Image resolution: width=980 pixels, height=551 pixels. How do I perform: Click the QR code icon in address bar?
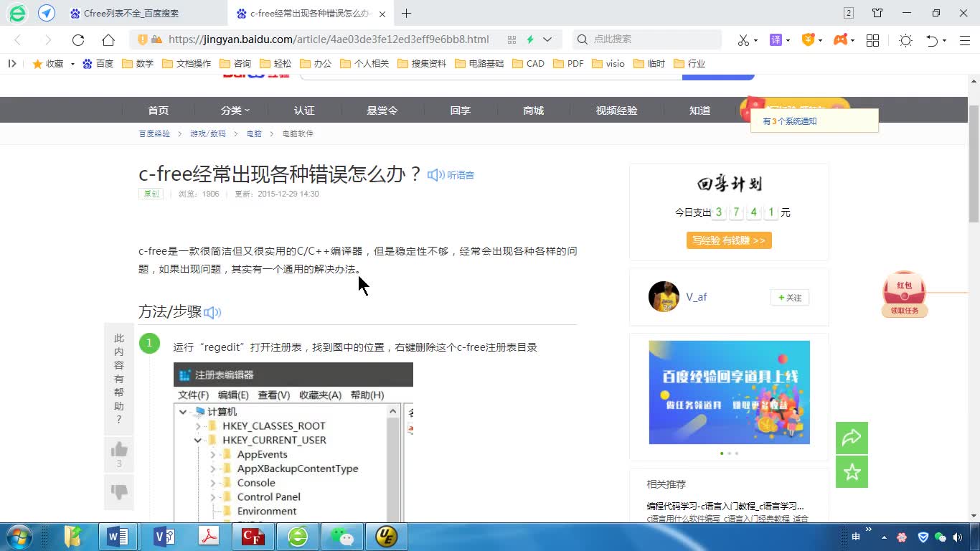tap(512, 40)
